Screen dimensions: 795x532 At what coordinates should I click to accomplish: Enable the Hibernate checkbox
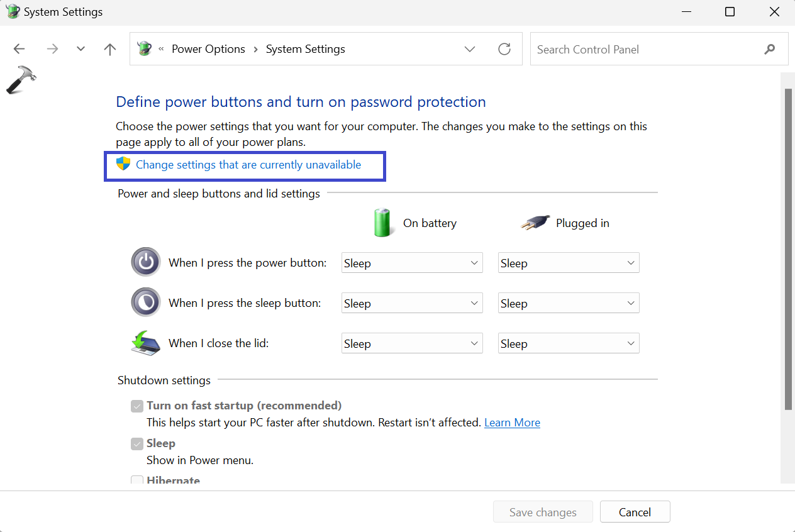coord(137,481)
